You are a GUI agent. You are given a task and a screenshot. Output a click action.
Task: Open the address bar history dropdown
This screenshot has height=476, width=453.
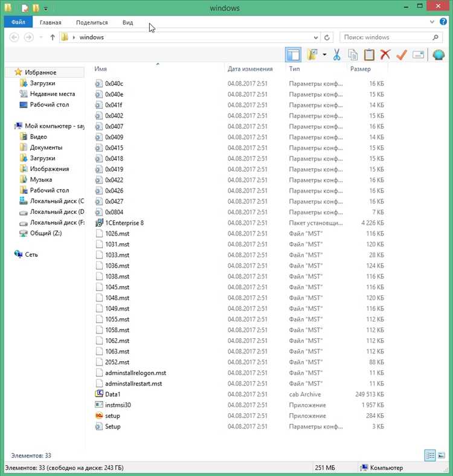(316, 37)
